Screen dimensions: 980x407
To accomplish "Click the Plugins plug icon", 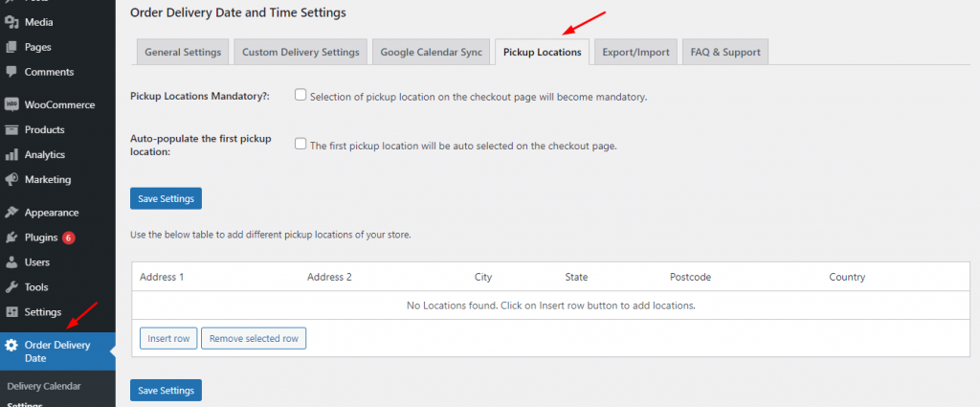I will [x=11, y=237].
